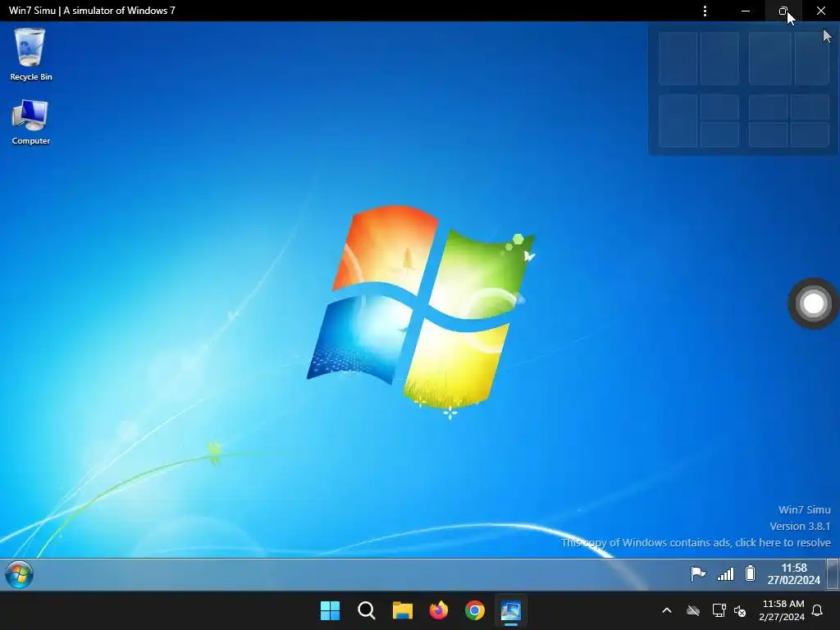Snap to left half of equal two-column layout

678,58
